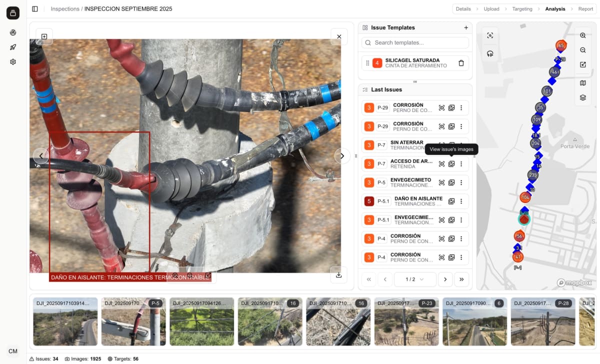View images for P-5.1 ENVEGECIMIE issue
Image resolution: width=600 pixels, height=364 pixels.
pos(451,220)
